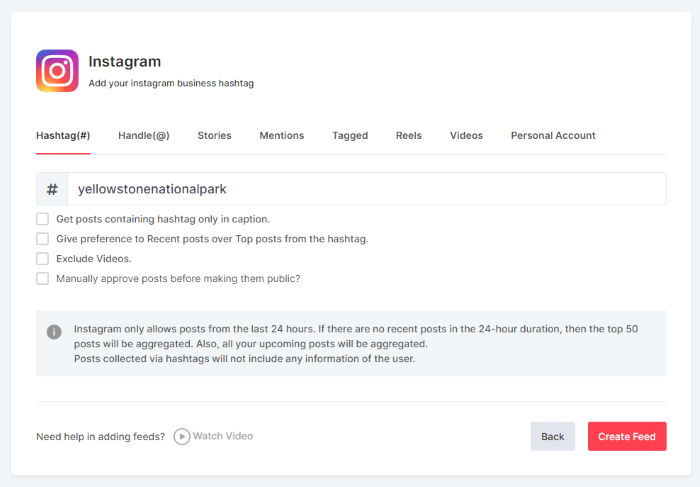
Task: Go to the Mentions tab
Action: pos(282,136)
